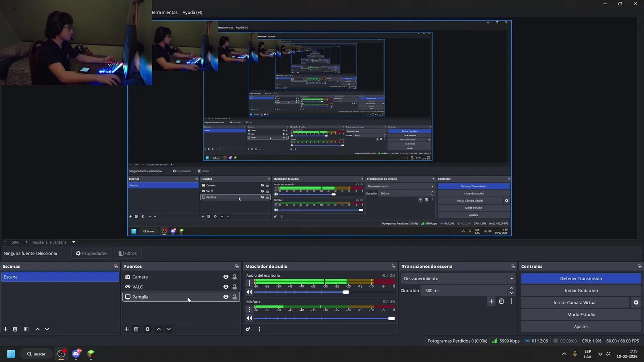Image resolution: width=644 pixels, height=362 pixels.
Task: Open transition properties dots menu
Action: 511,301
